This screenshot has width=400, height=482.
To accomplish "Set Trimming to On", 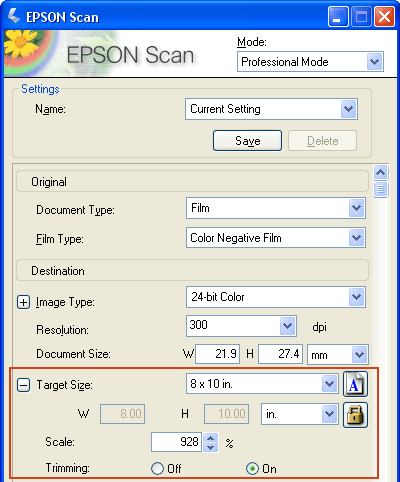I will click(252, 468).
